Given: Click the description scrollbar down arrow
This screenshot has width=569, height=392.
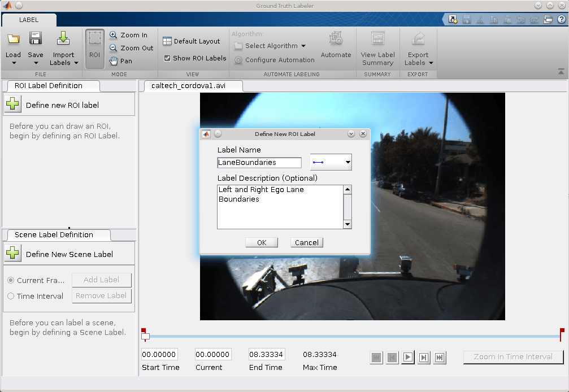Looking at the screenshot, I should (x=348, y=224).
